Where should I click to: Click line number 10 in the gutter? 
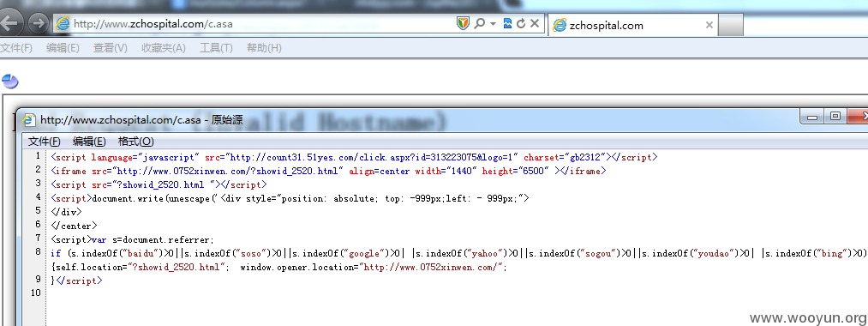tap(35, 293)
